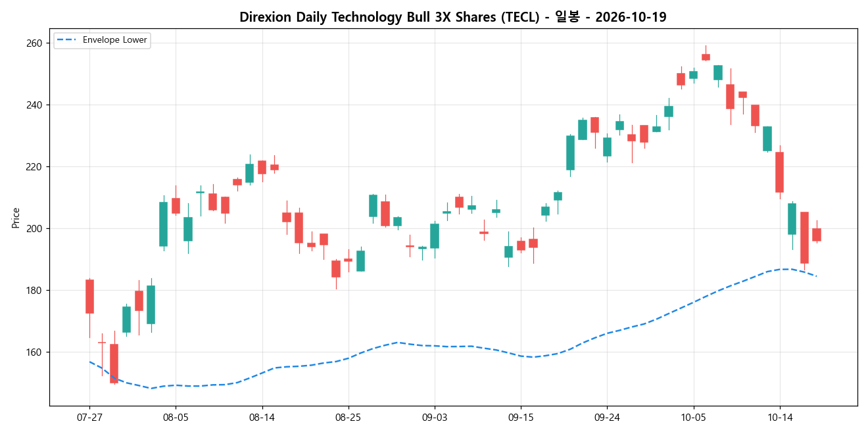Viewport: 868px width, 434px height.
Task: Click the chart title text
Action: point(453,17)
